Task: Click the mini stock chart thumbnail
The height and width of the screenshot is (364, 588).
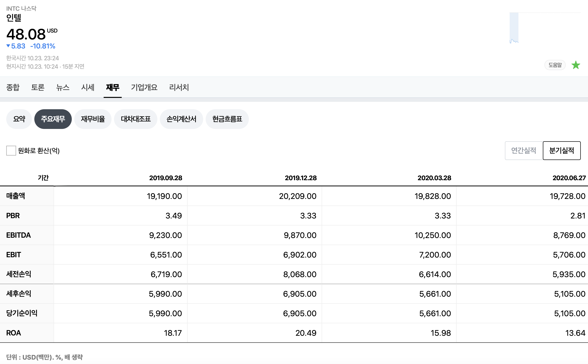Action: click(514, 28)
